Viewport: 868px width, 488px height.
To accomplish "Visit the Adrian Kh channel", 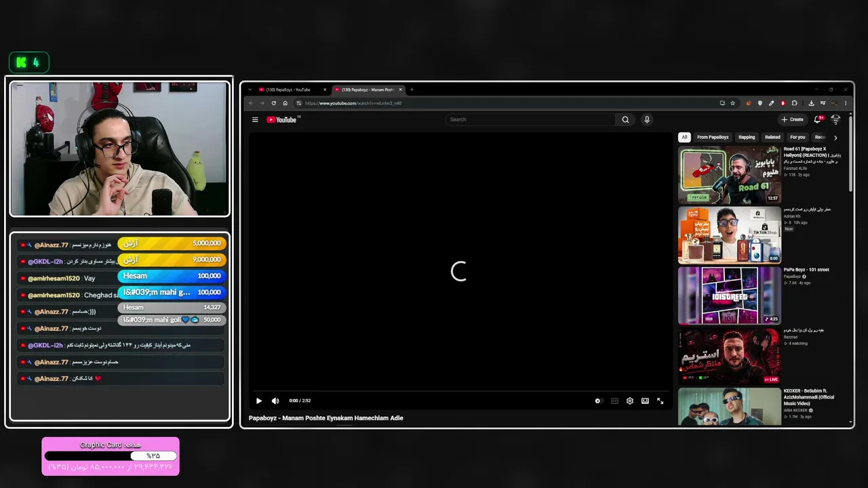I will (792, 216).
